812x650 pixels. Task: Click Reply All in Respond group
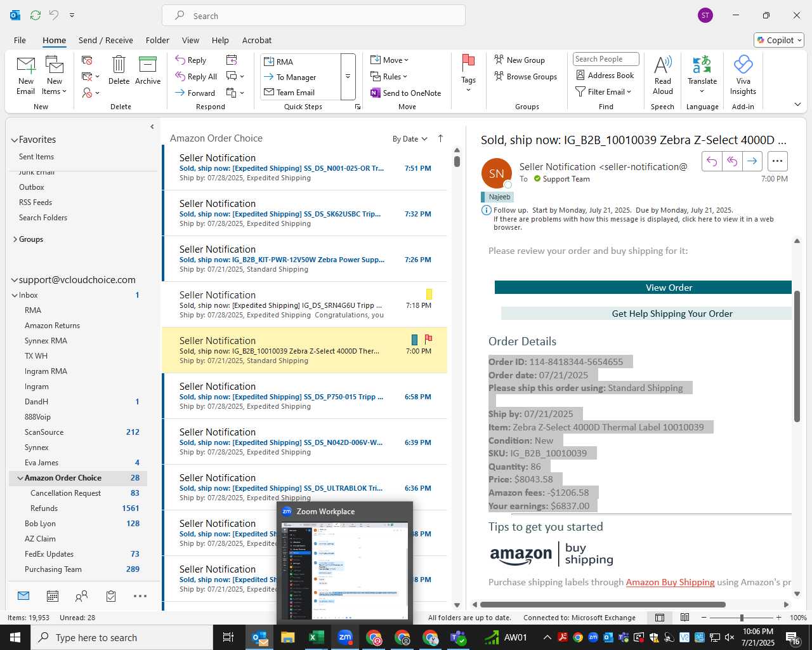tap(196, 76)
